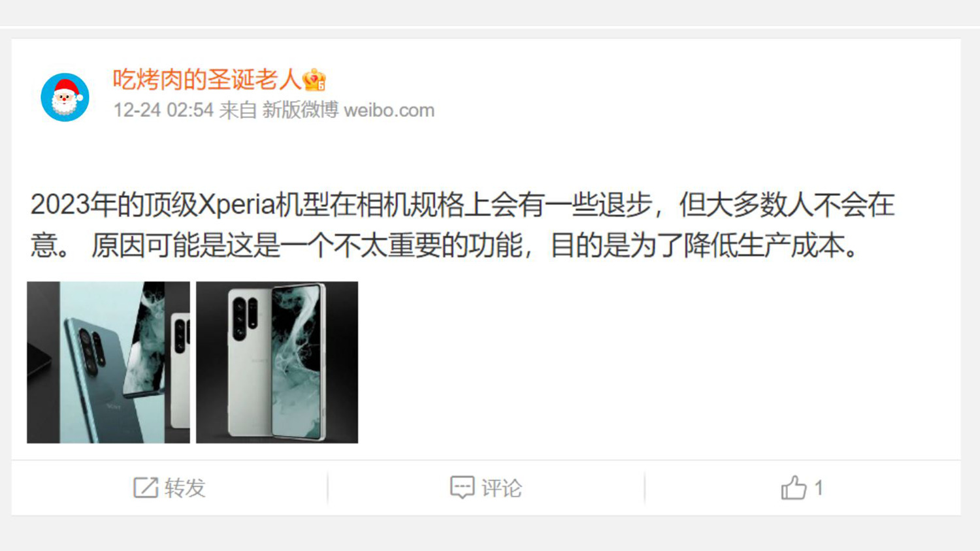Screen dimensions: 980x551
Task: Click the second line of post text
Action: pos(444,245)
